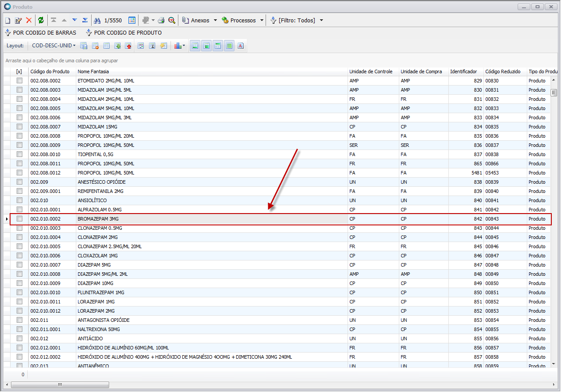Viewport: 561px width, 392px height.
Task: Check the REMIFENTANILA 2MG row checkbox
Action: 19,191
